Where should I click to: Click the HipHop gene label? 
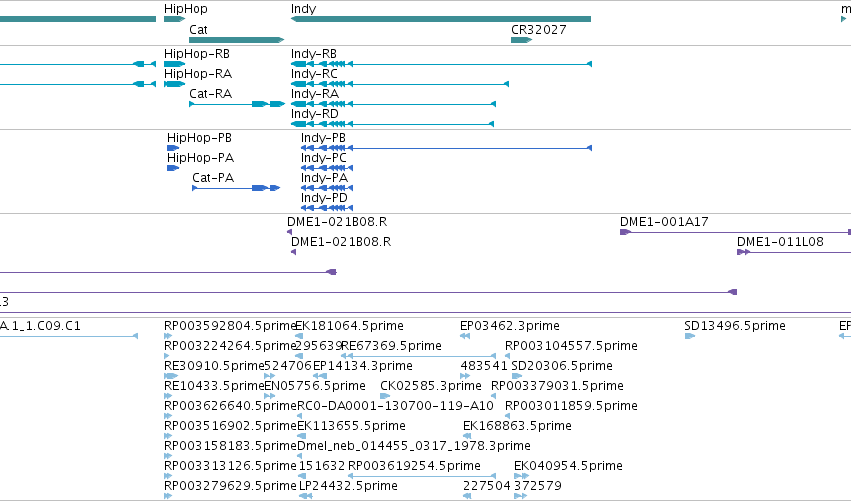tap(186, 9)
